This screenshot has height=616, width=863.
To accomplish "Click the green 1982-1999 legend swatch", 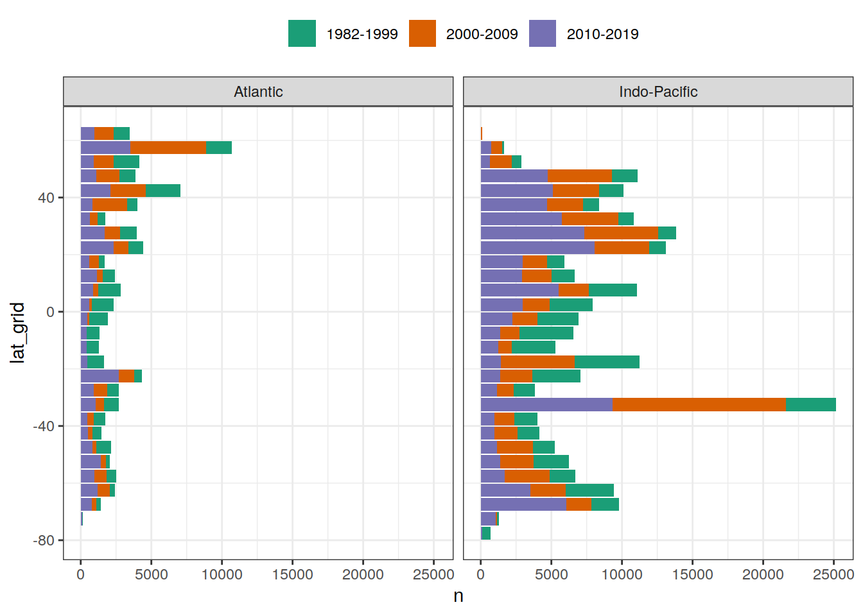I will click(x=302, y=34).
